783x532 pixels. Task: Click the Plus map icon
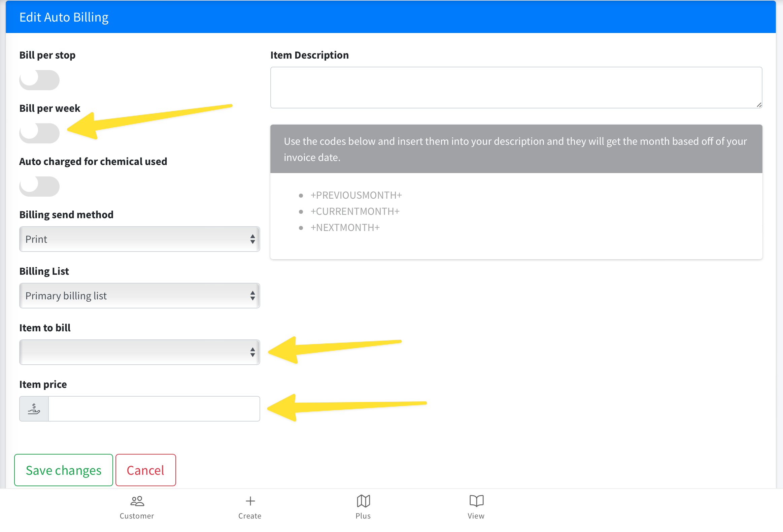(x=363, y=501)
